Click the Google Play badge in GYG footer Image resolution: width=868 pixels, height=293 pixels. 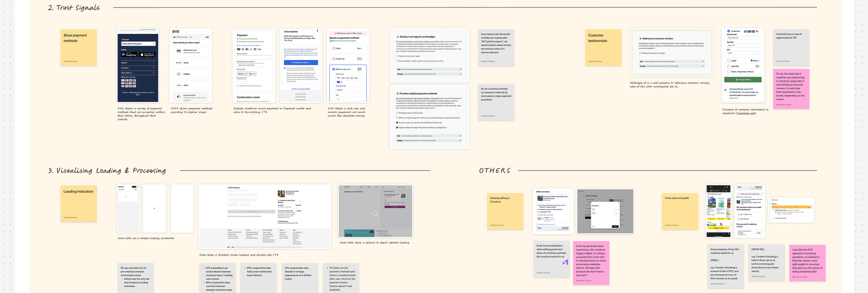click(129, 54)
